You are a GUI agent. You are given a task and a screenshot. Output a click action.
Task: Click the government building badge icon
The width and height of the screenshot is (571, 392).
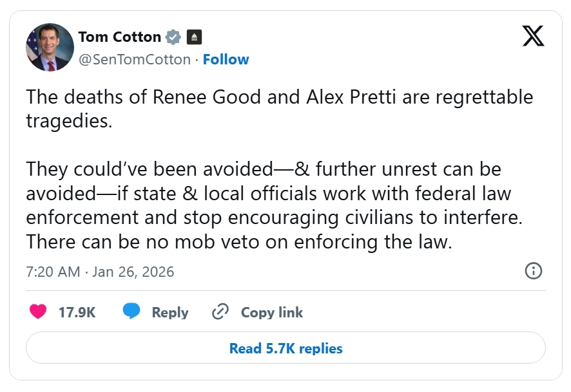194,37
